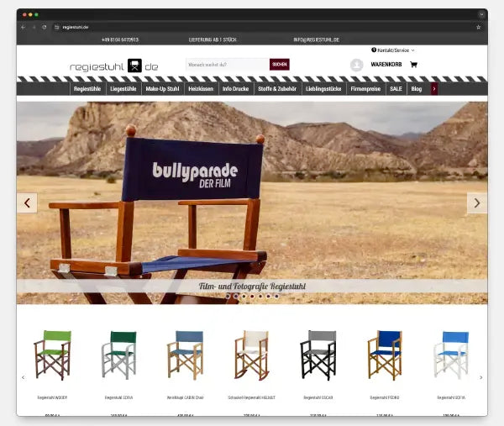Show more menu items via red arrow
The height and width of the screenshot is (426, 504).
pos(434,89)
